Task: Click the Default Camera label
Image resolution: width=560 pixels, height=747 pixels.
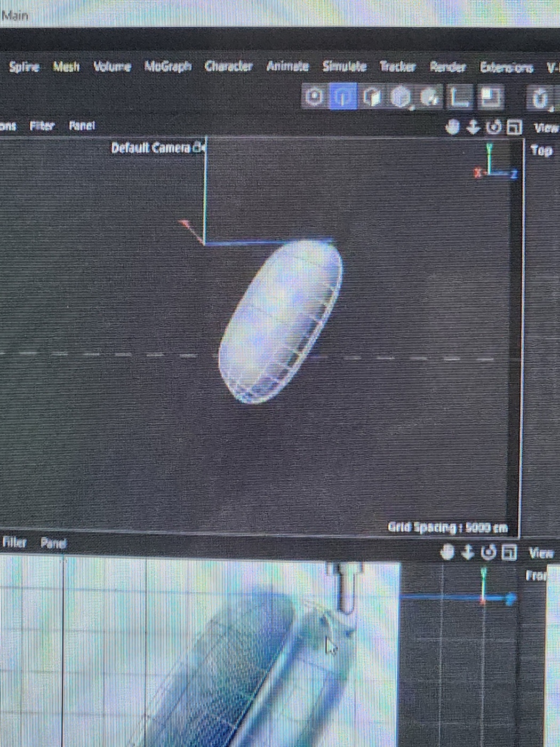Action: coord(151,148)
